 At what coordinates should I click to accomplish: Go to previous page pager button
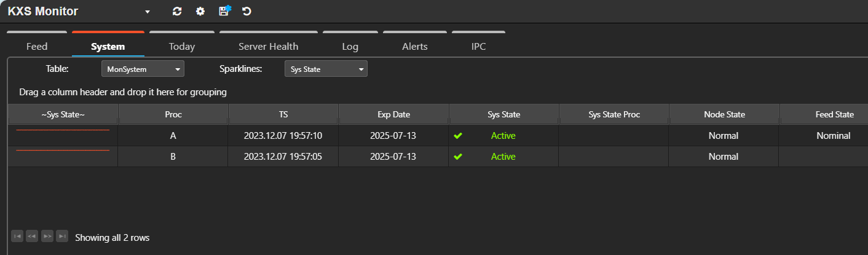(x=32, y=237)
